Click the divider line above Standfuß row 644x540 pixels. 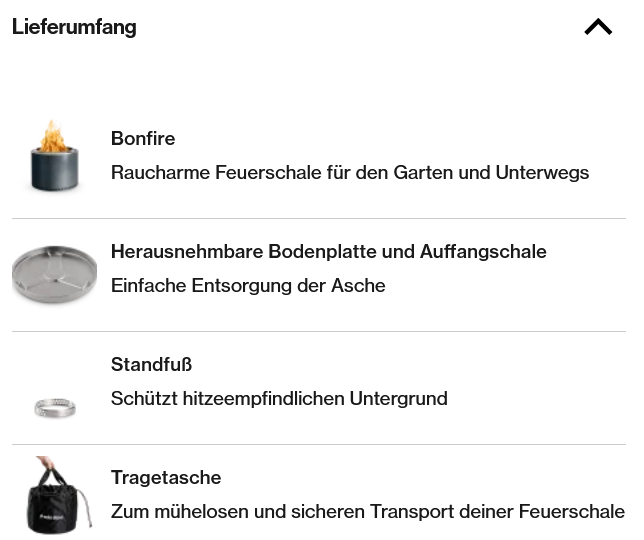318,331
